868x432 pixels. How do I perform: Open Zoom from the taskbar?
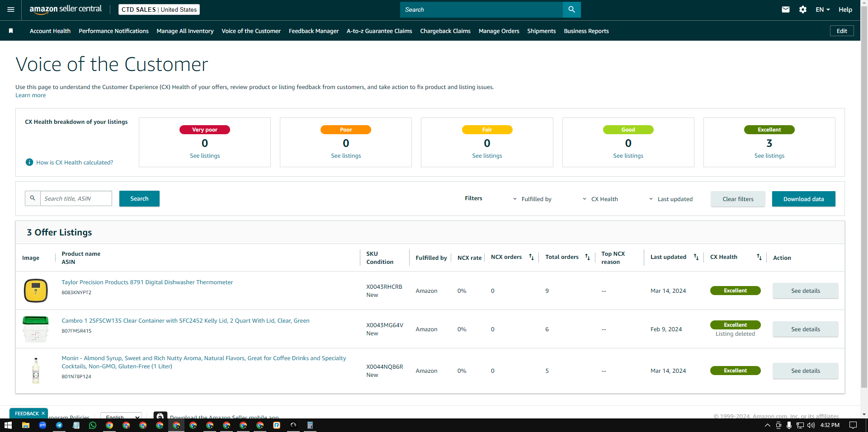(42, 425)
